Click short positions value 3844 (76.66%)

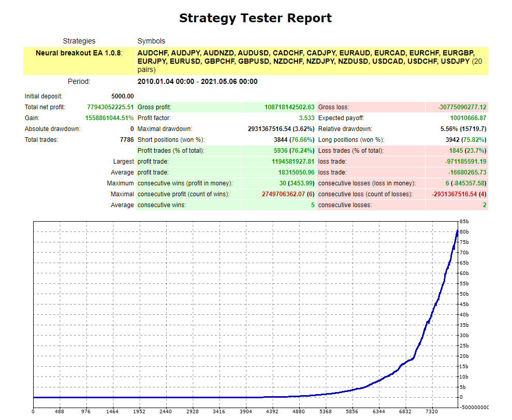point(294,140)
